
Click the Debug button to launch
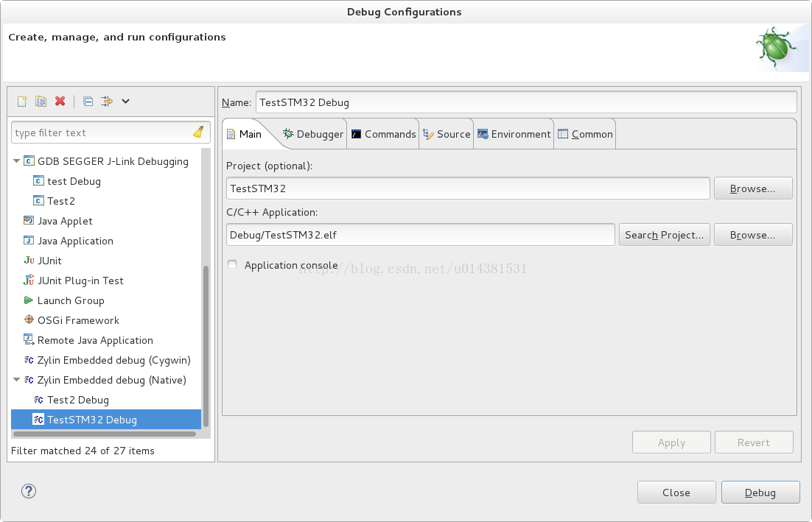pos(760,493)
